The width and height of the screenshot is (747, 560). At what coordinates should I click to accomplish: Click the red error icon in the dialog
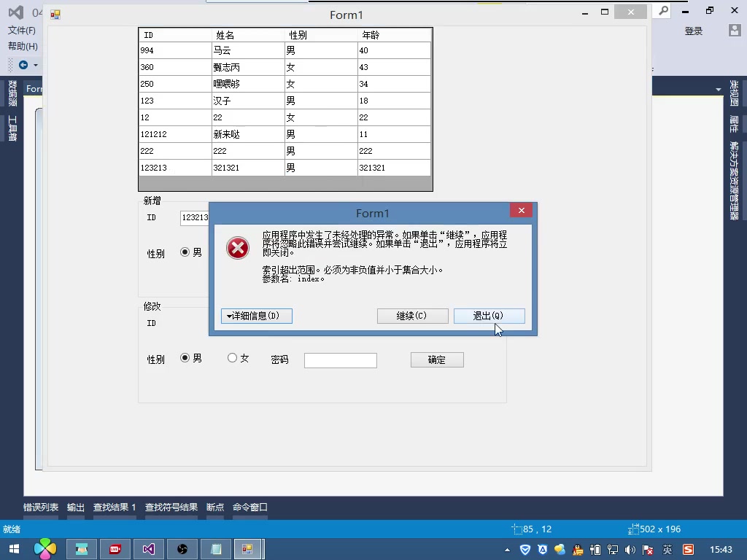[237, 248]
